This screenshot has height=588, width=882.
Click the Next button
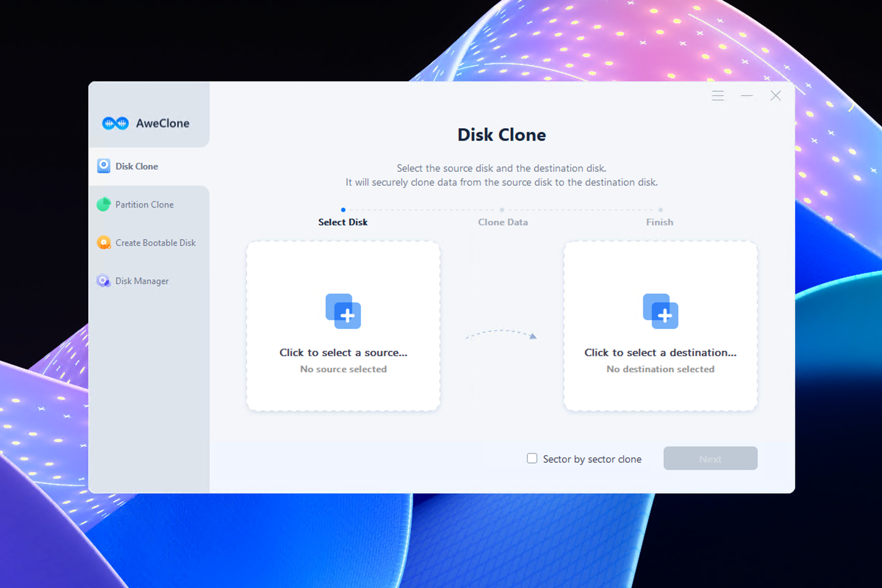[710, 459]
